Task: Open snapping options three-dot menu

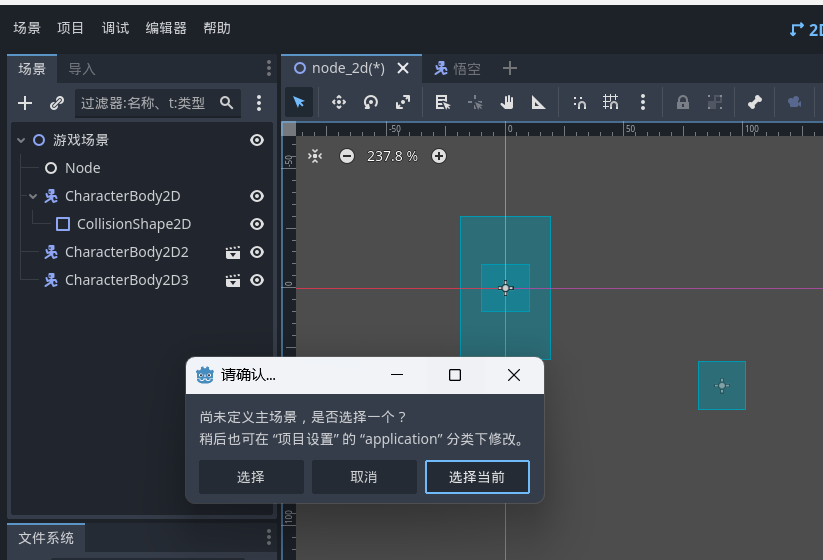Action: pos(643,102)
